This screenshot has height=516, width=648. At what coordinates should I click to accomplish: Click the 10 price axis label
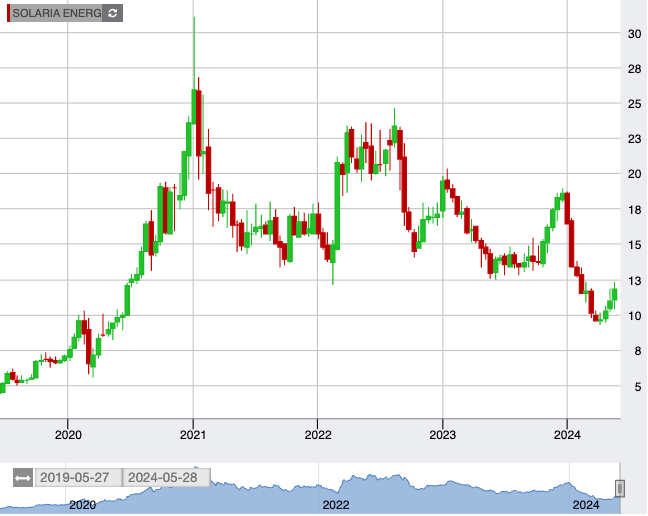[634, 316]
